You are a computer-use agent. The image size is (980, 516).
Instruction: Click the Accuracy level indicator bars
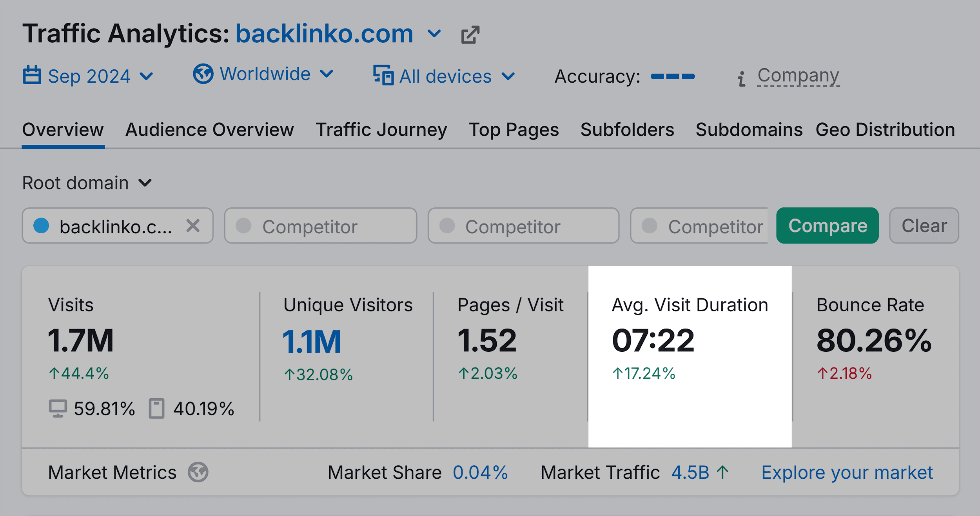[x=673, y=76]
